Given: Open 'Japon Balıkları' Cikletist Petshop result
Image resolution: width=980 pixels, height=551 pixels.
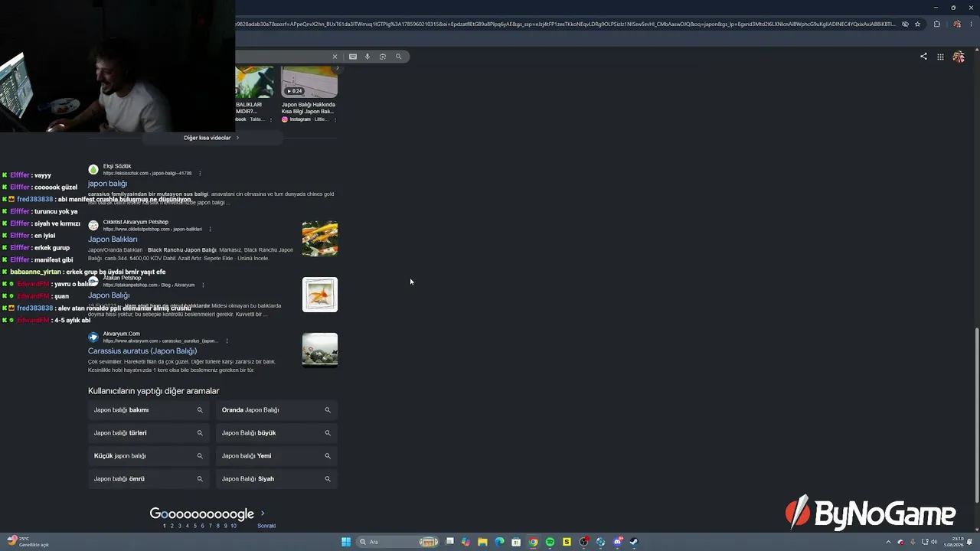Looking at the screenshot, I should click(113, 240).
